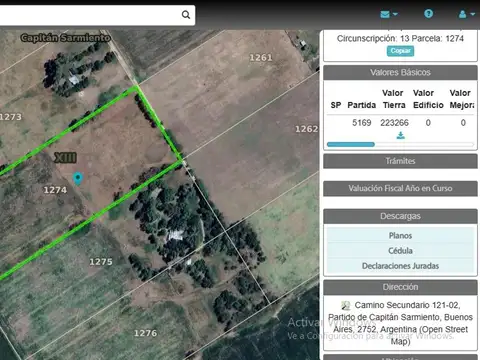The image size is (480, 360).
Task: Click the download icon under partida 5169
Action: (401, 135)
